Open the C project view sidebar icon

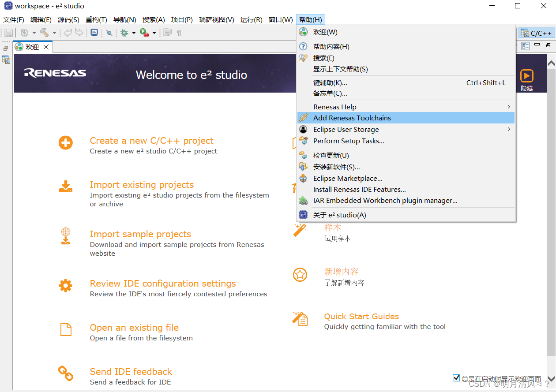tap(6, 60)
